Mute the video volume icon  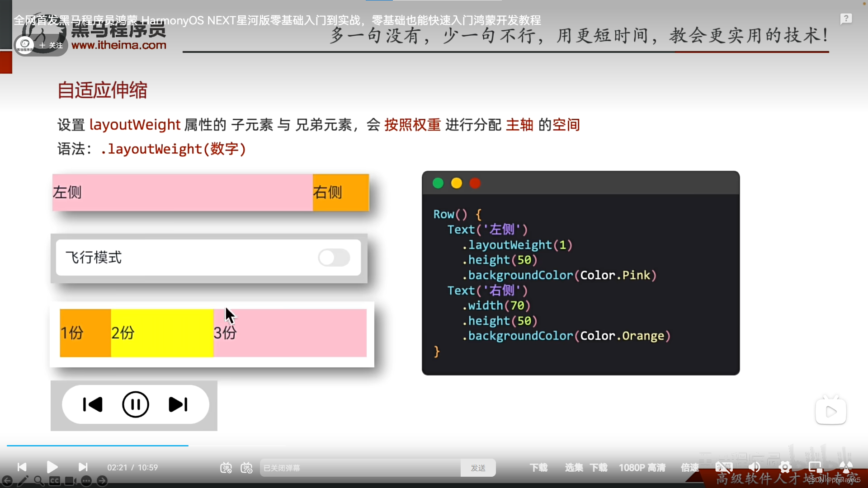pos(754,468)
